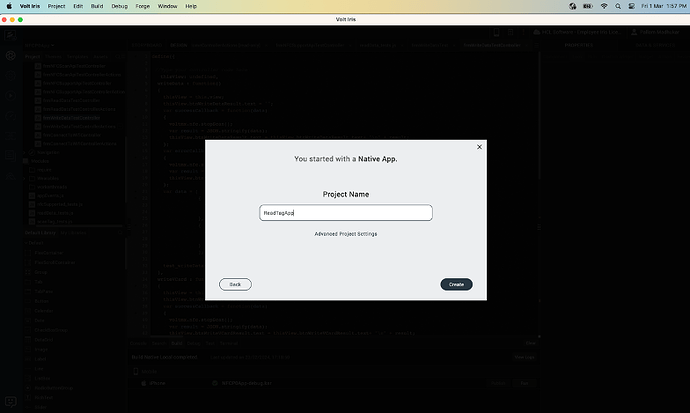Open the Wi-Fi status menu
The image size is (690, 413).
(603, 5)
